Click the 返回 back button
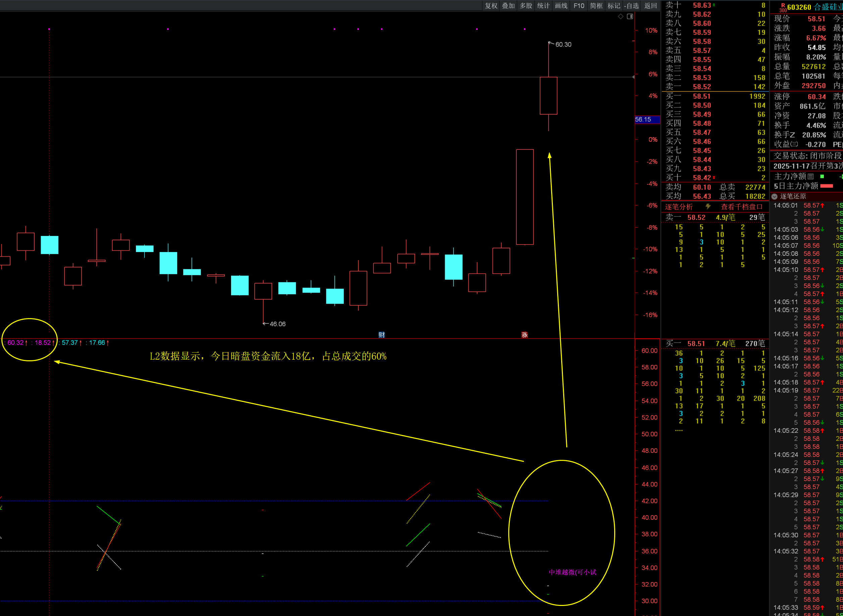This screenshot has width=843, height=616. click(x=650, y=6)
